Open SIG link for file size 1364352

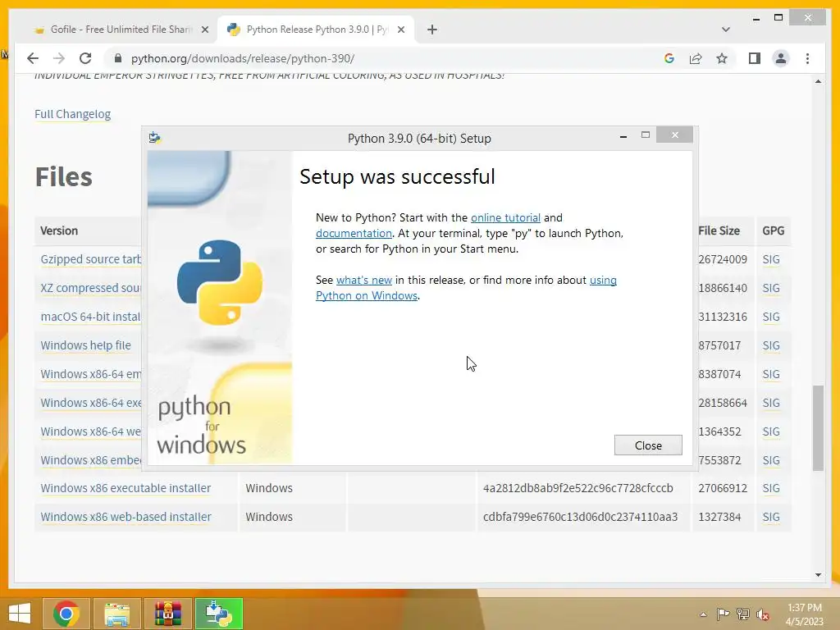coord(771,431)
